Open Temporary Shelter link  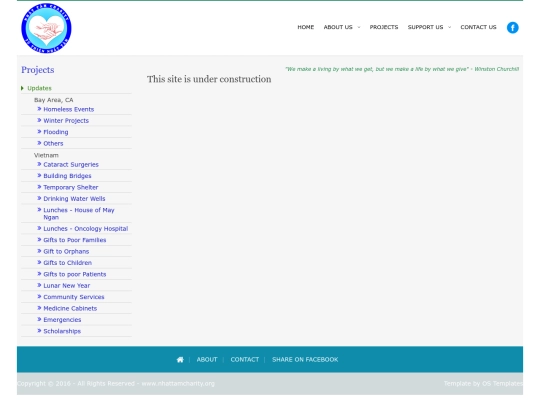(71, 187)
